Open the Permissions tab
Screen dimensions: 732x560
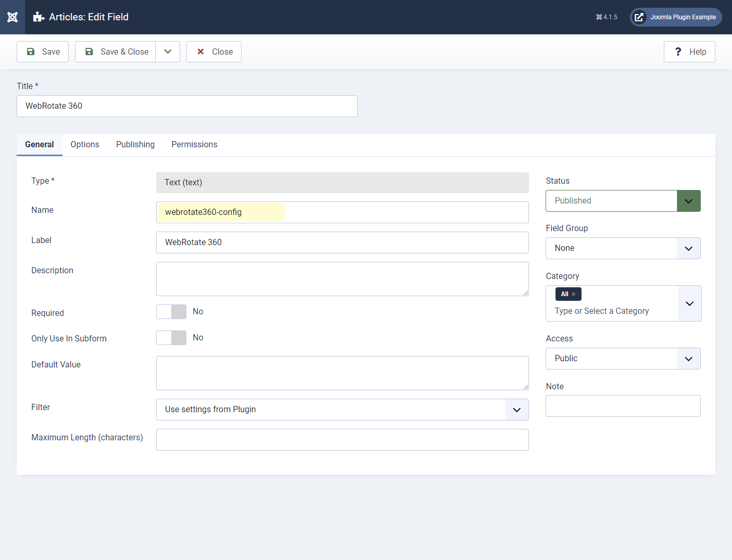point(194,145)
